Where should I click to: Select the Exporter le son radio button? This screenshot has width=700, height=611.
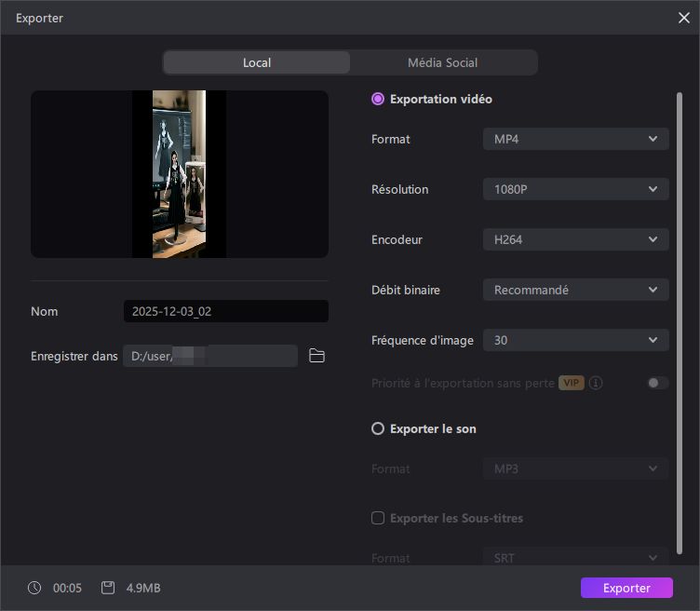[x=378, y=428]
